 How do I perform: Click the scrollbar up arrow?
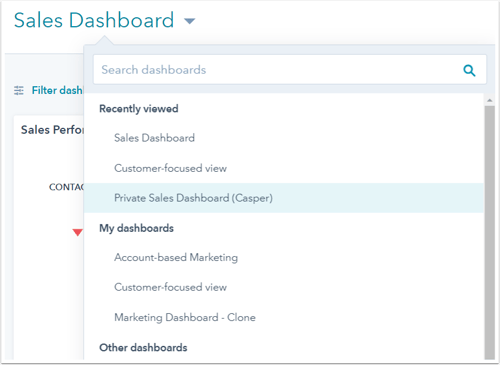490,100
